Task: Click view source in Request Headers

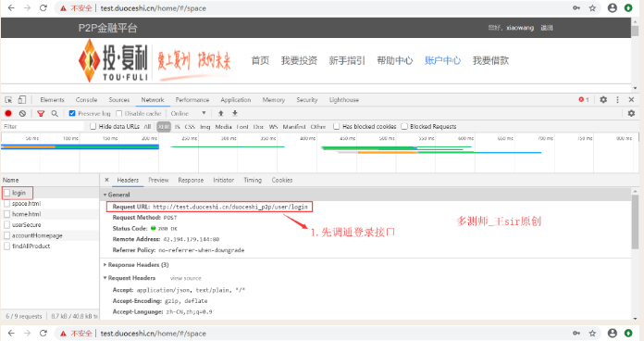Action: coord(186,278)
